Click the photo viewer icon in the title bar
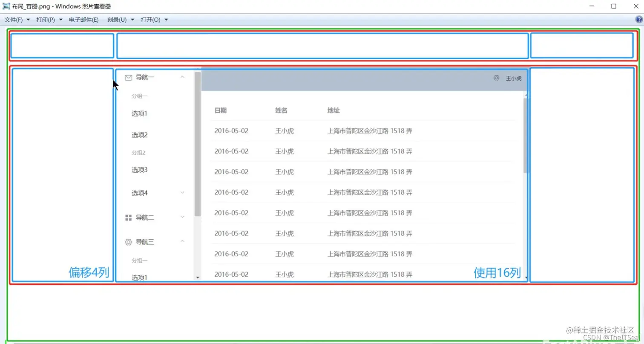This screenshot has width=644, height=344. (6, 6)
